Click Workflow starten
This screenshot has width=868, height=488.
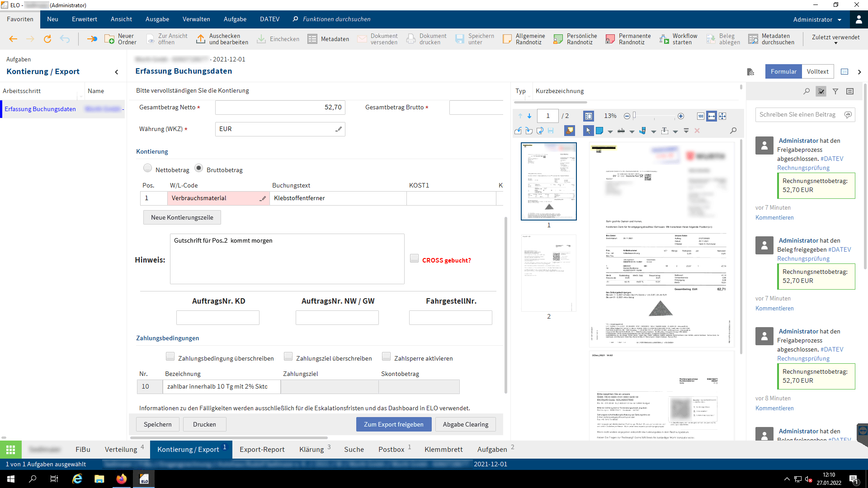click(678, 39)
